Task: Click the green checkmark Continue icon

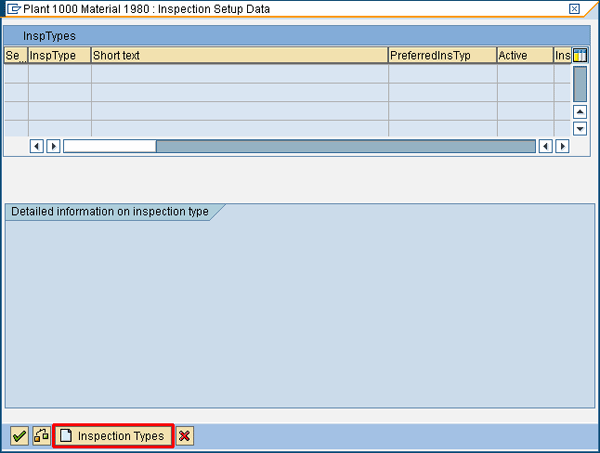Action: click(x=19, y=436)
